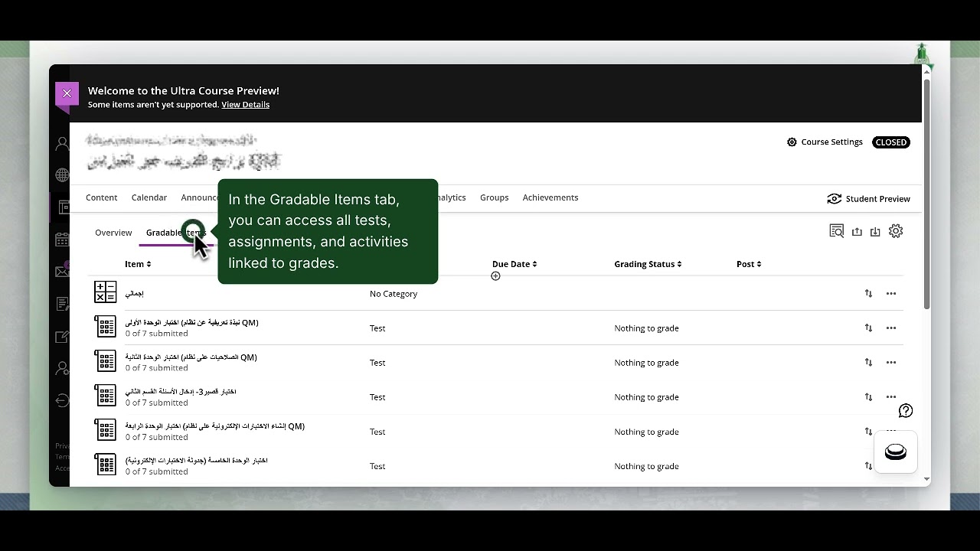This screenshot has height=551, width=980.
Task: Sort by the Item column
Action: [138, 264]
